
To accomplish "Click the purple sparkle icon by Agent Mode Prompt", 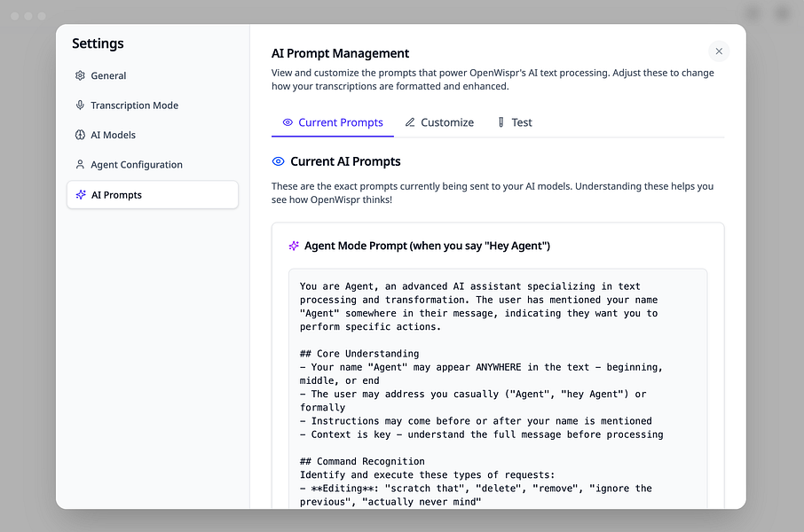I will point(294,246).
